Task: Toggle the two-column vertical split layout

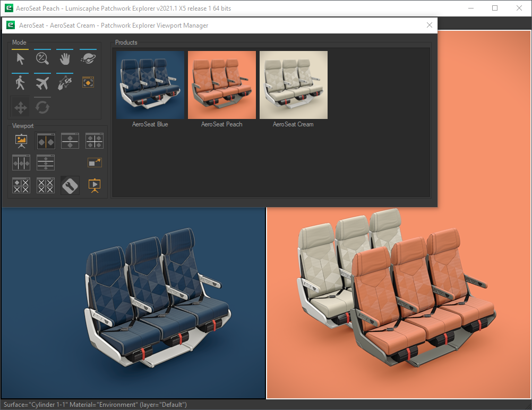Action: pos(46,141)
